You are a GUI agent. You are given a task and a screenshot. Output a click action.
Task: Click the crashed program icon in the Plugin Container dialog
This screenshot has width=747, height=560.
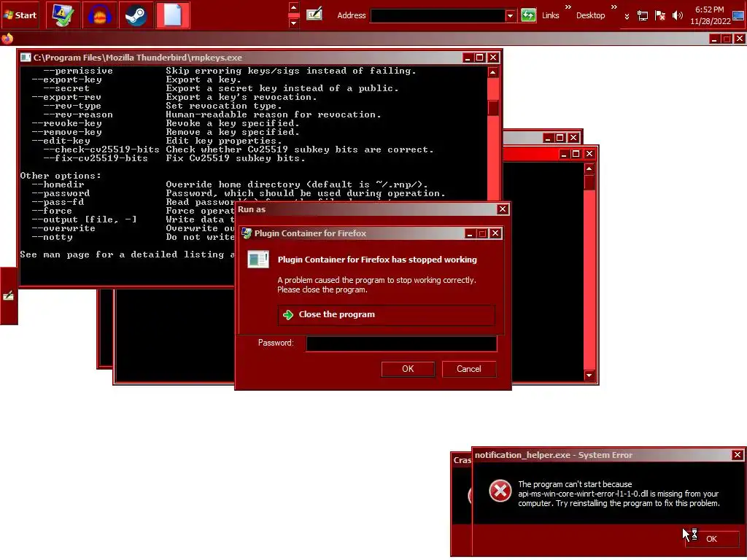click(258, 260)
